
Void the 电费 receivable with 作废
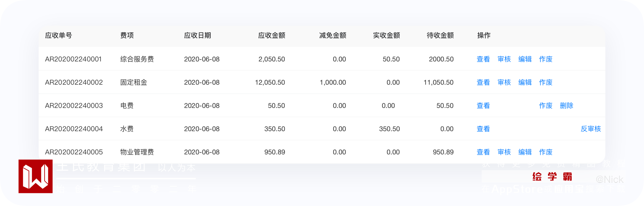[x=546, y=106]
